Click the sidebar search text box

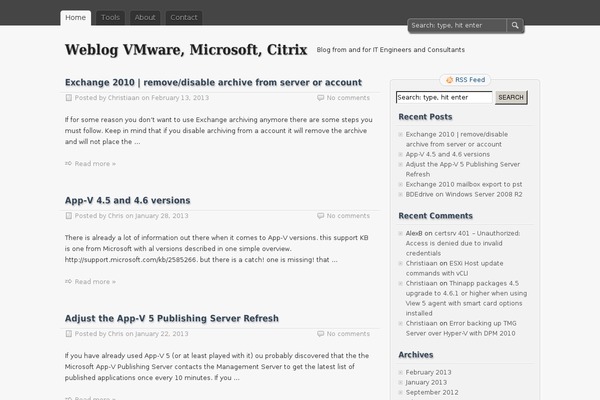point(444,97)
